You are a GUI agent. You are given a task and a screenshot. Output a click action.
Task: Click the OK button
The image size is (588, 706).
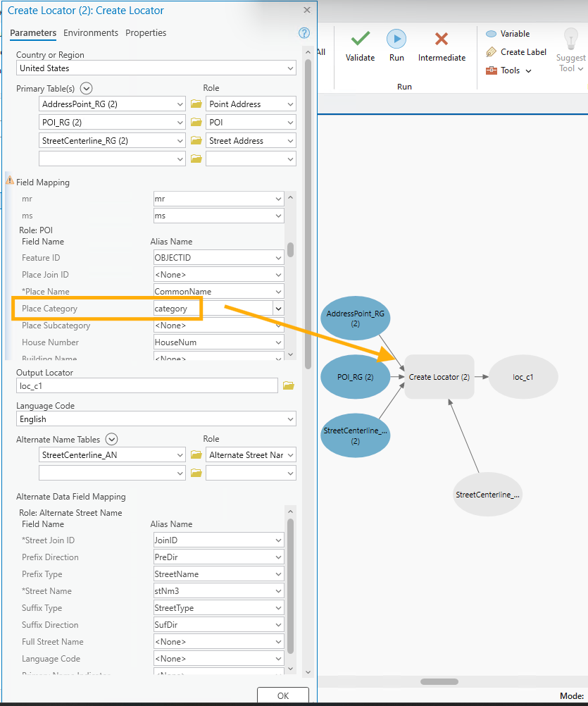pyautogui.click(x=282, y=695)
